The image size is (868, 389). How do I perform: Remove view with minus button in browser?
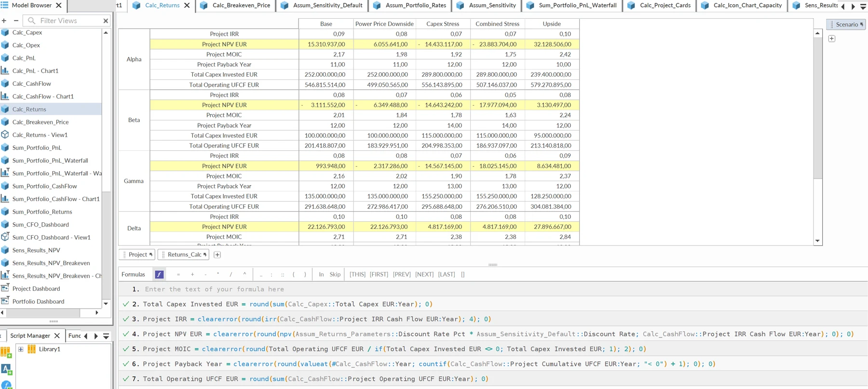[16, 21]
